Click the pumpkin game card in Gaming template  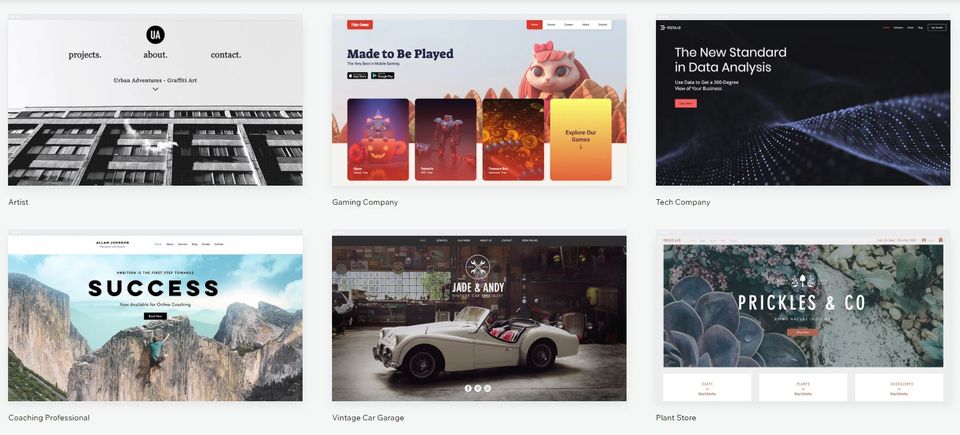pos(378,140)
